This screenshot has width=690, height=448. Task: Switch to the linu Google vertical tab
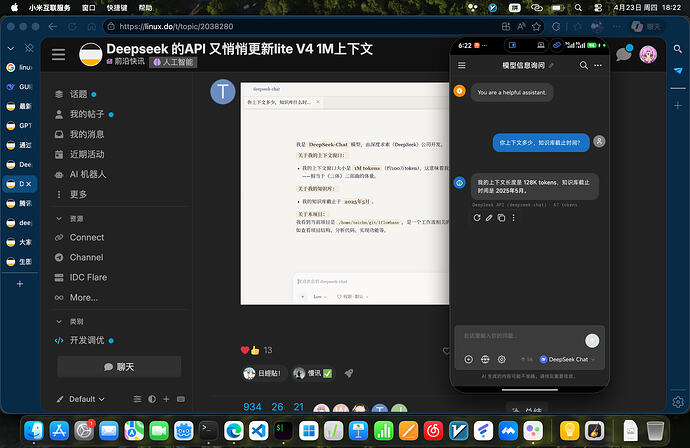click(x=19, y=67)
